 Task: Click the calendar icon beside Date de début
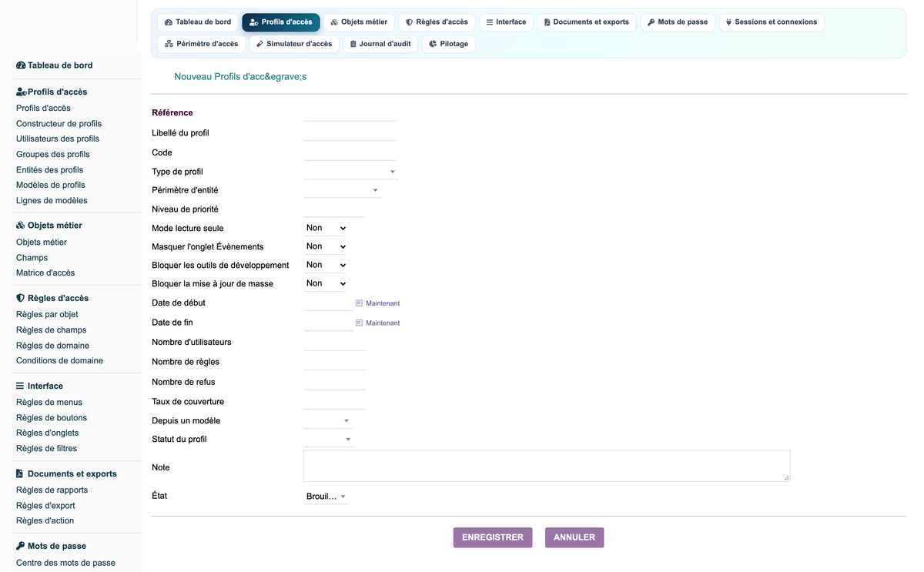pyautogui.click(x=359, y=303)
